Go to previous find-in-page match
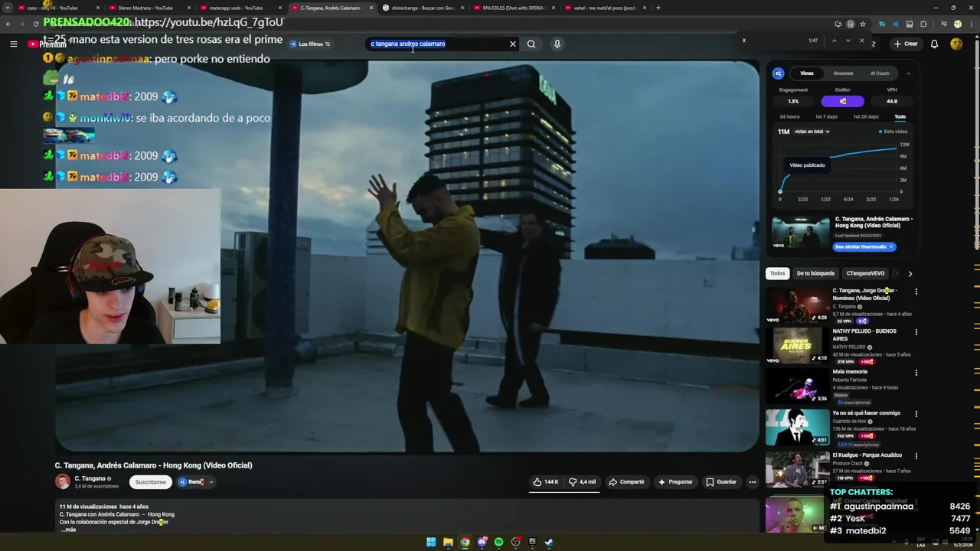The width and height of the screenshot is (980, 551). (834, 41)
